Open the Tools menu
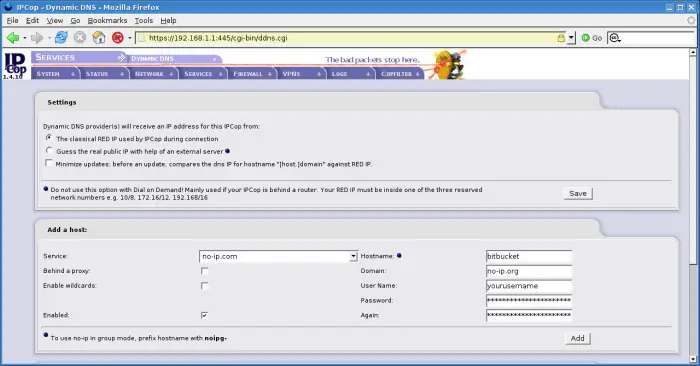Viewport: 700px width, 366px height. [x=144, y=21]
